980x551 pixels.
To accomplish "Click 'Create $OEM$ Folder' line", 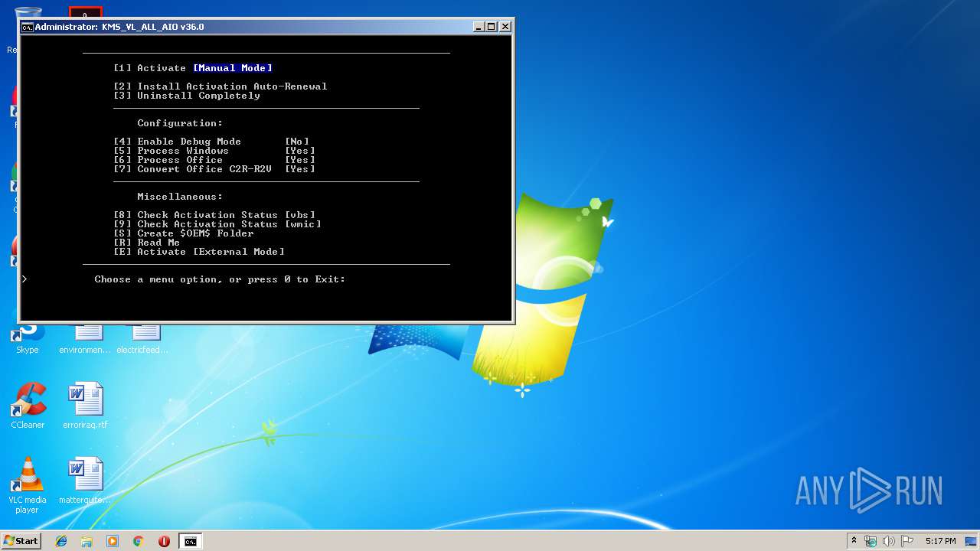I will pyautogui.click(x=184, y=233).
